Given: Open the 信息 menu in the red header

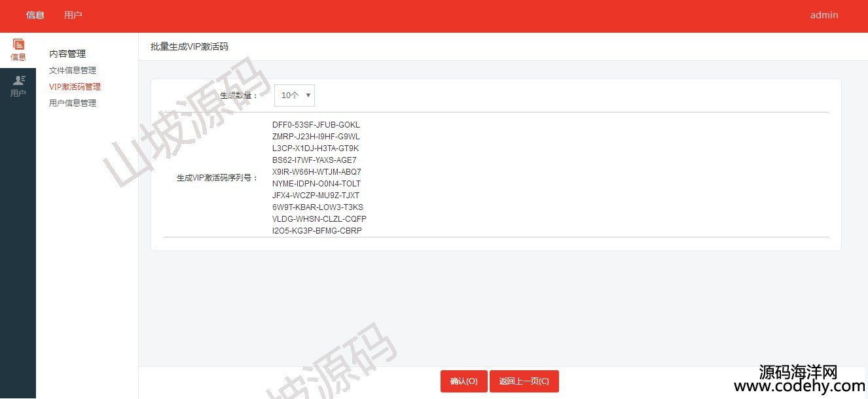Looking at the screenshot, I should [35, 15].
